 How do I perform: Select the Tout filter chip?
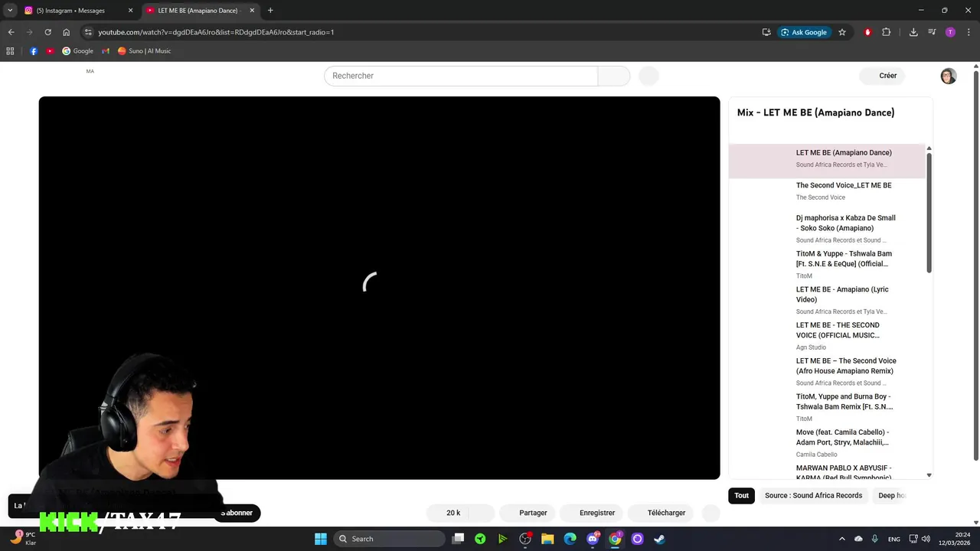[741, 496]
